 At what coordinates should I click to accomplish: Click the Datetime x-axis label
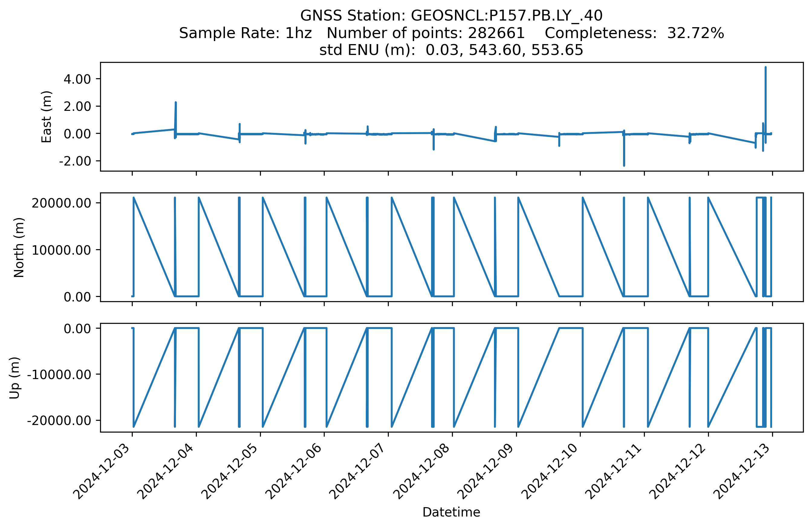pyautogui.click(x=451, y=512)
